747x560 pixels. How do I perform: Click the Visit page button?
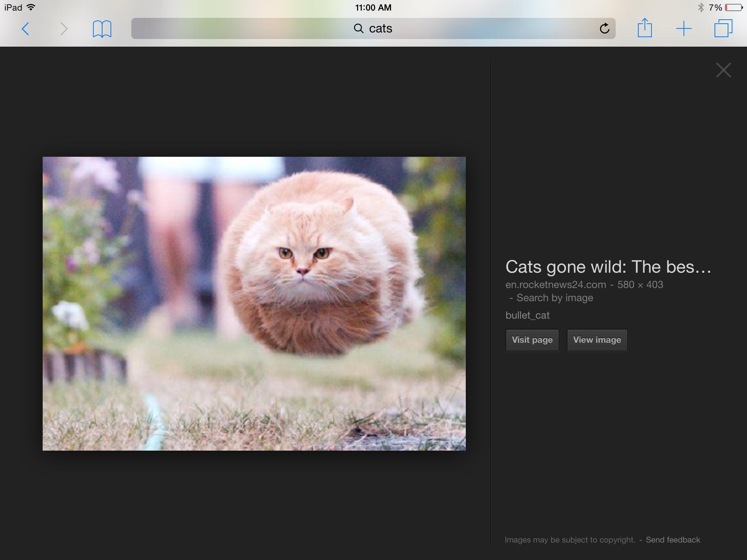[x=532, y=340]
